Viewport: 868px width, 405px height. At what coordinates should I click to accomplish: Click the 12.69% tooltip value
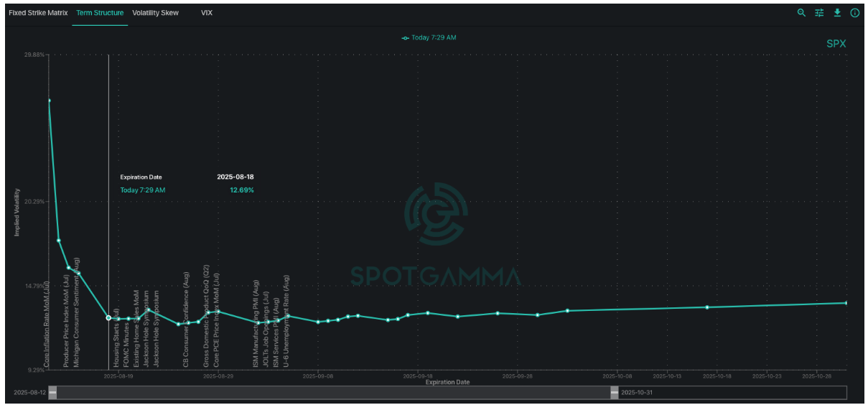tap(242, 190)
